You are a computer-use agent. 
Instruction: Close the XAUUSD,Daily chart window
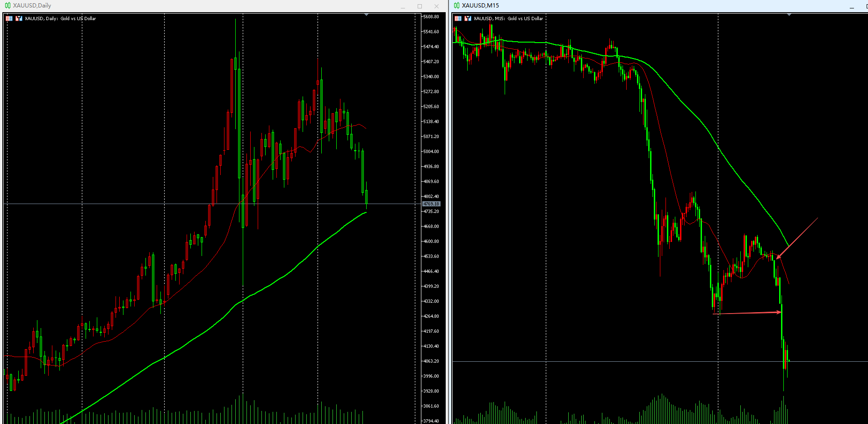pyautogui.click(x=436, y=6)
